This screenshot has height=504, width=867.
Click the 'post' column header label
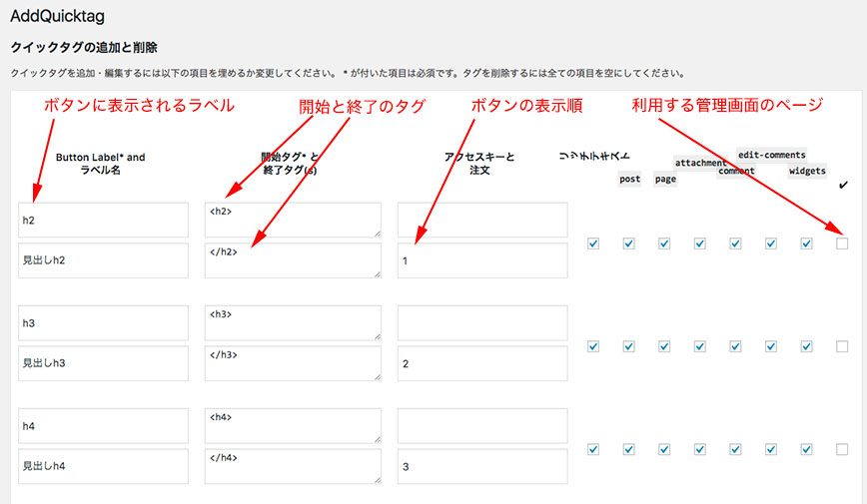(630, 179)
